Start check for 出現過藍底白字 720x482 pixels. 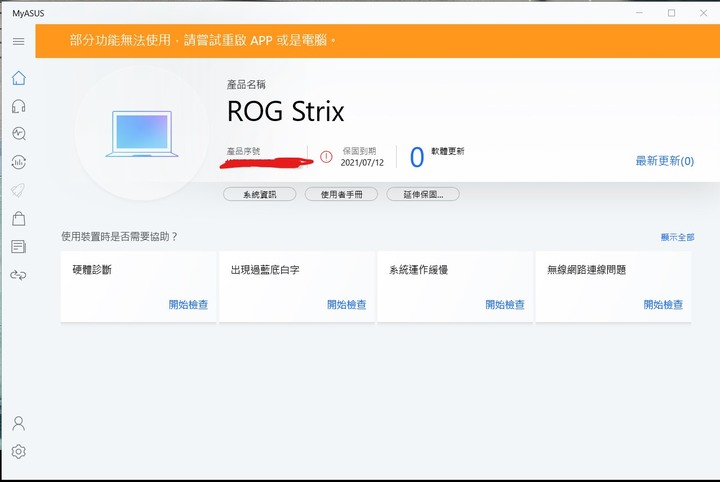pos(347,304)
